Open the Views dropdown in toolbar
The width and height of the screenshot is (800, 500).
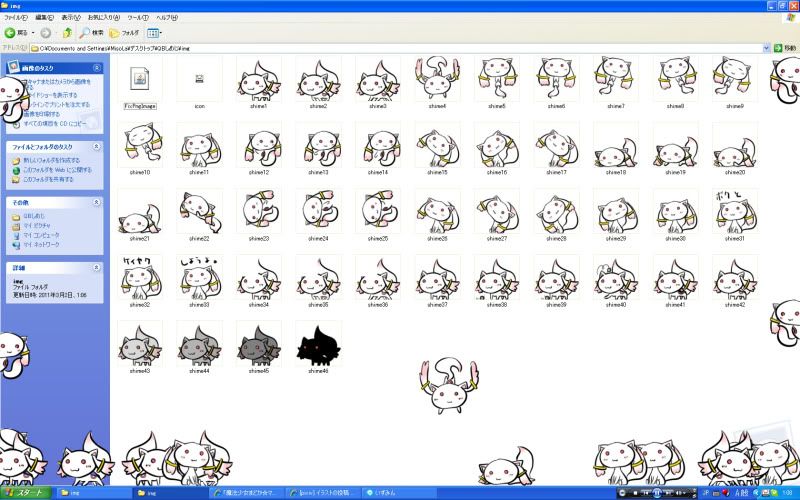(x=155, y=33)
